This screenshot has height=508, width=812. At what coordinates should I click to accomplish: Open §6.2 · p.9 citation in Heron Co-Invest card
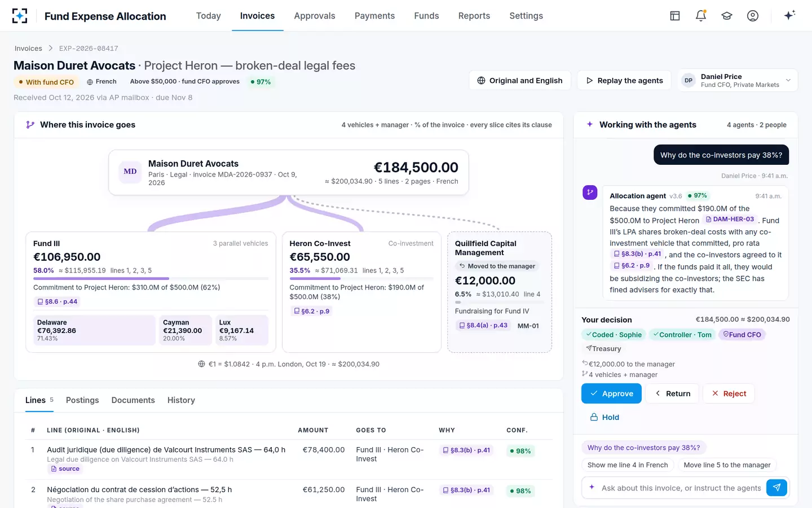point(311,311)
